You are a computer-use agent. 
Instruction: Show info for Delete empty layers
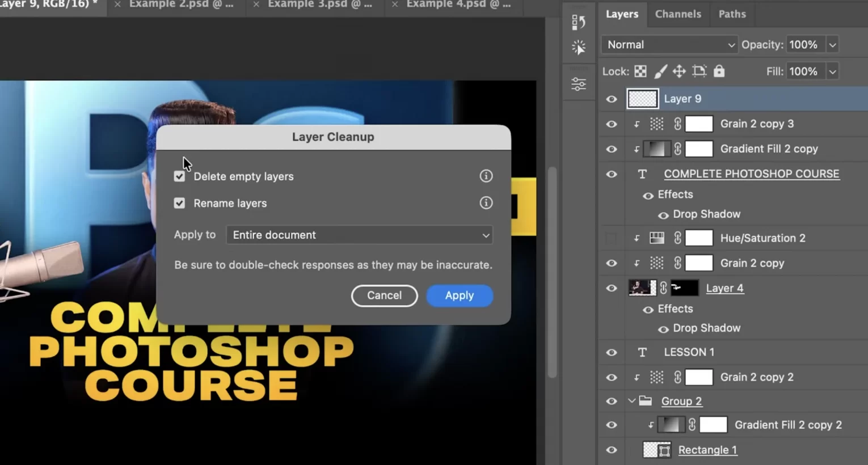[x=486, y=176]
